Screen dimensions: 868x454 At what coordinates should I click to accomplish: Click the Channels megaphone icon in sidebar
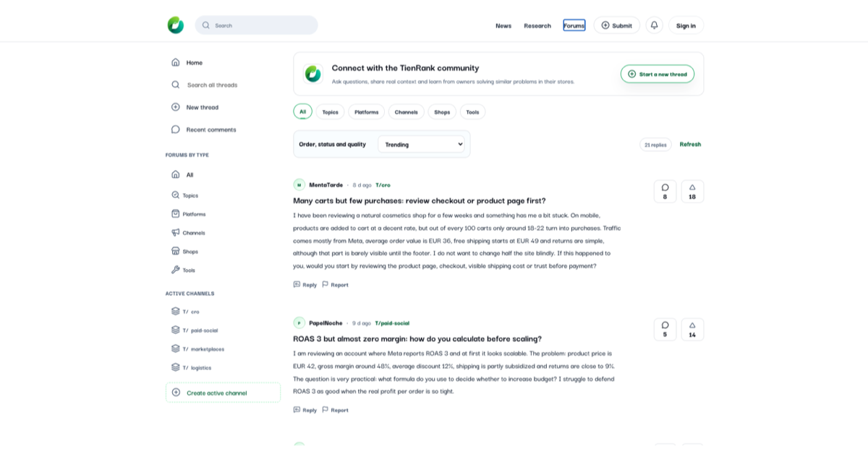click(x=176, y=233)
